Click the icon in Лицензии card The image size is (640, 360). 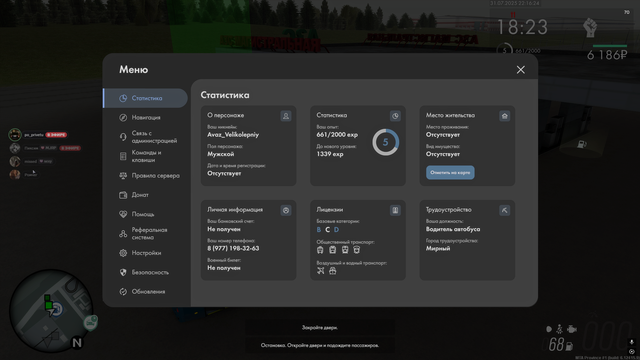coord(395,210)
